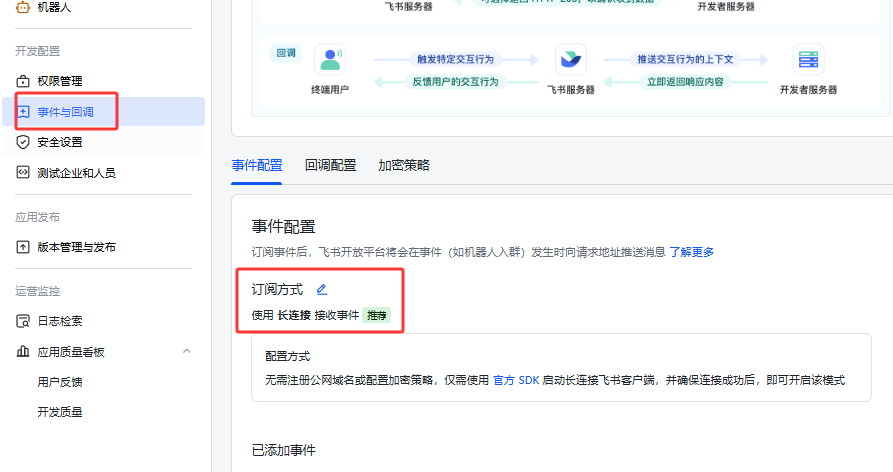Viewport: 893px width, 472px height.
Task: Collapse the 应用质量看板 section chevron
Action: pyautogui.click(x=187, y=352)
